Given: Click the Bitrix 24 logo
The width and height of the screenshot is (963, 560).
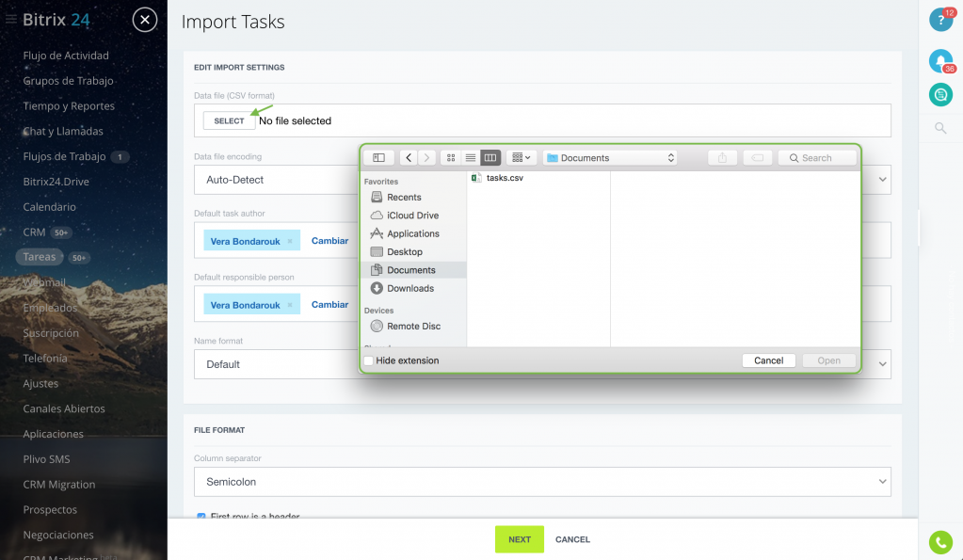Looking at the screenshot, I should 56,20.
